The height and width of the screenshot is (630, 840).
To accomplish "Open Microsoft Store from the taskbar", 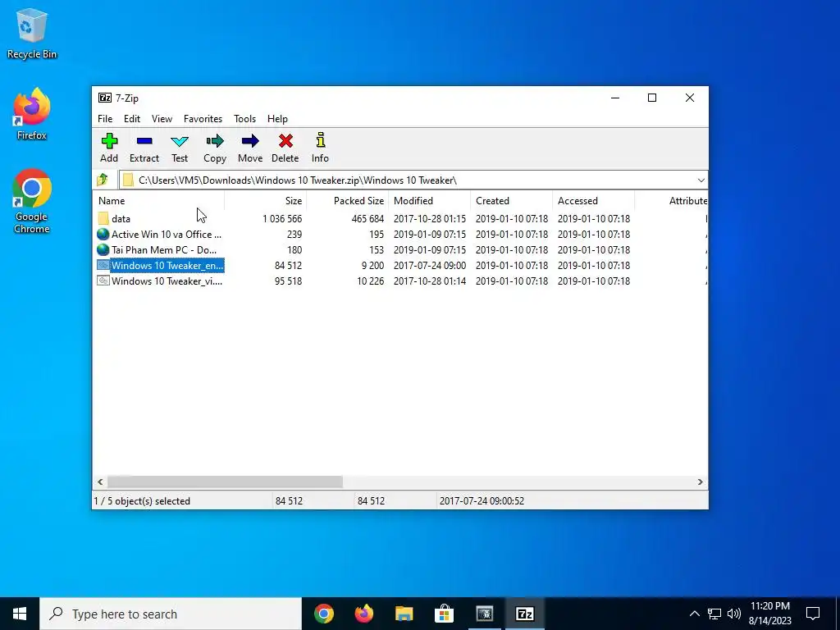I will (444, 614).
